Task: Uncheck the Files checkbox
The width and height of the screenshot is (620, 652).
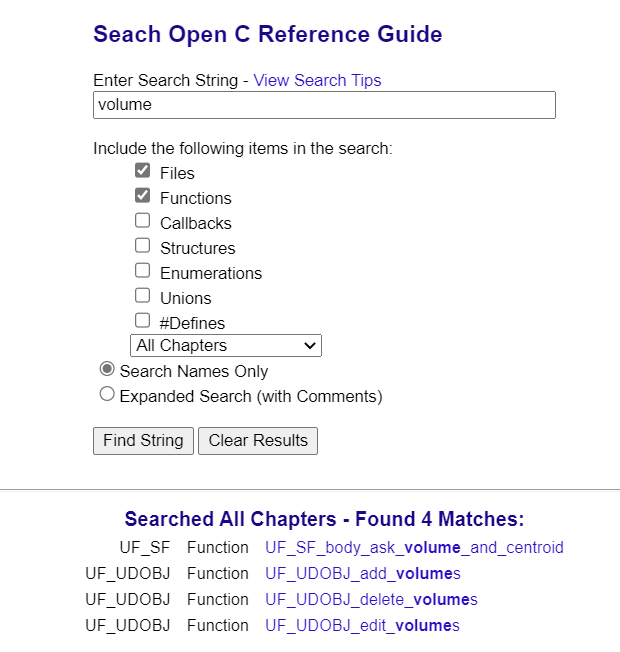Action: coord(142,170)
